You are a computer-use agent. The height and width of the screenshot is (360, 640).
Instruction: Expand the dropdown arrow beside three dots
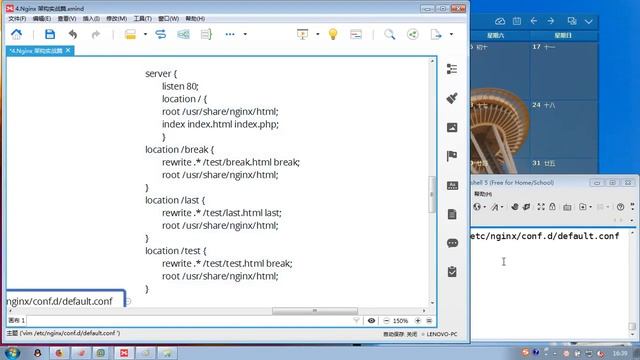point(245,34)
